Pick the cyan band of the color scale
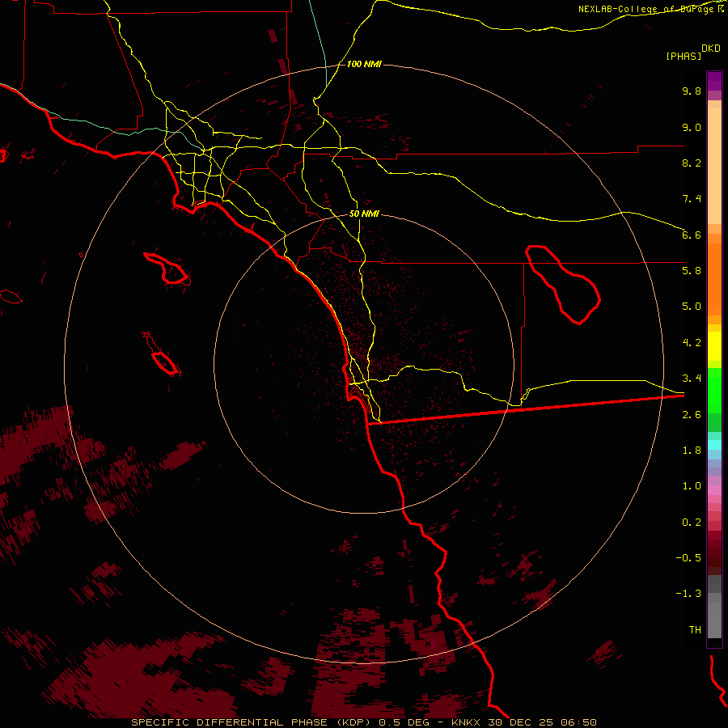Viewport: 728px width, 728px height. tap(714, 445)
